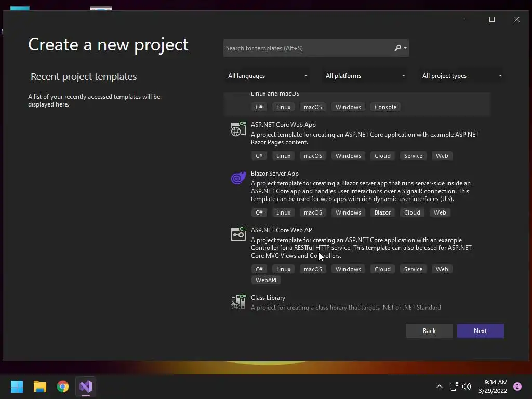Select Blazor Server App title
532x399 pixels.
275,174
